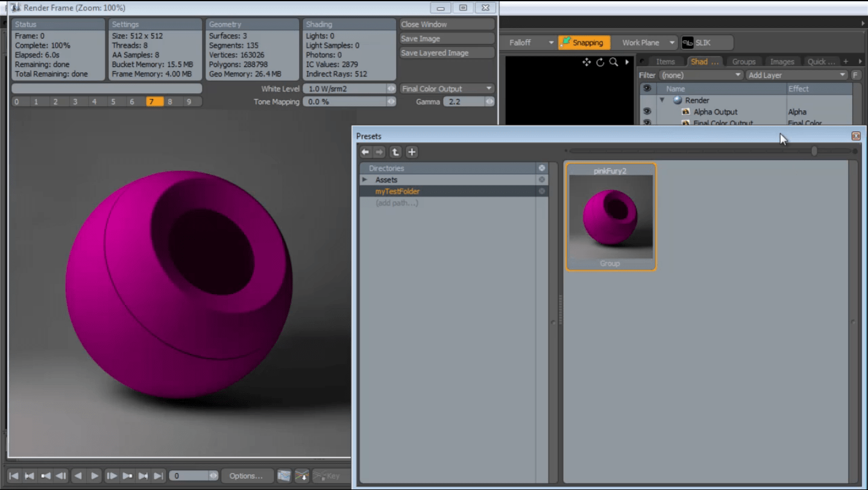This screenshot has width=868, height=490.
Task: Click the plus icon in the Presets toolbar
Action: (412, 152)
